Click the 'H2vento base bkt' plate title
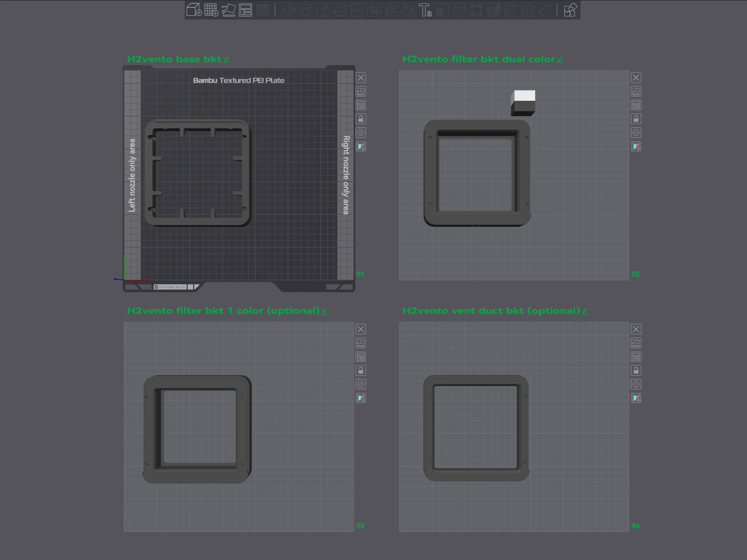 [x=174, y=59]
